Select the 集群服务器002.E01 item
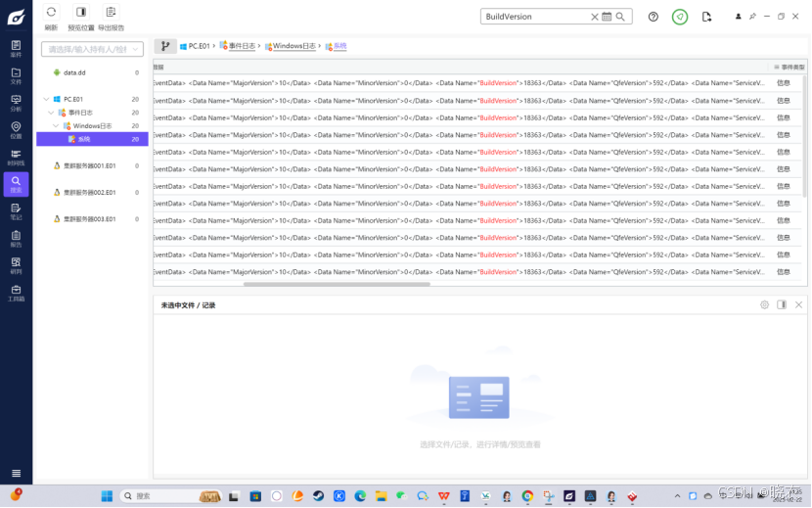 click(x=89, y=192)
